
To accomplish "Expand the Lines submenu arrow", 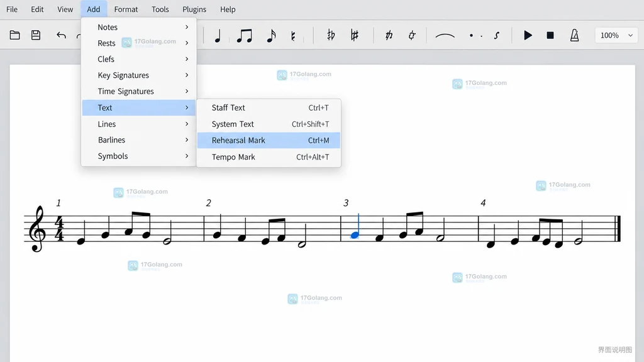I will (187, 124).
